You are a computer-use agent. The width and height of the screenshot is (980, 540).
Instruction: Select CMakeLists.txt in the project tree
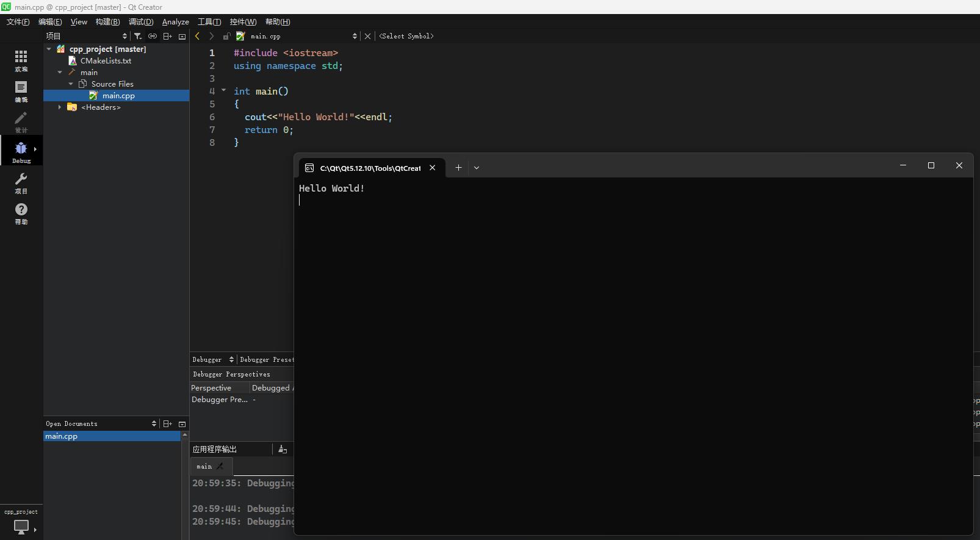[106, 61]
